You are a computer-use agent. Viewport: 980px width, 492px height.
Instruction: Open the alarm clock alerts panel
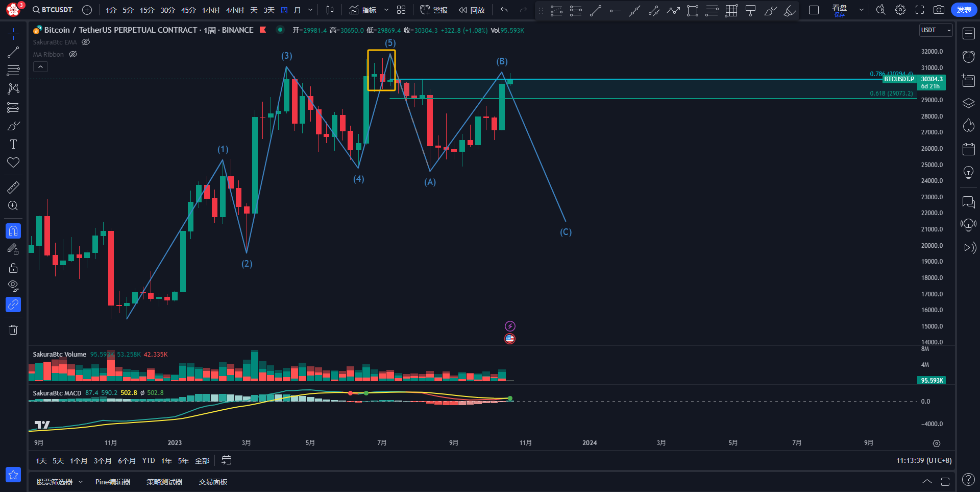point(968,57)
